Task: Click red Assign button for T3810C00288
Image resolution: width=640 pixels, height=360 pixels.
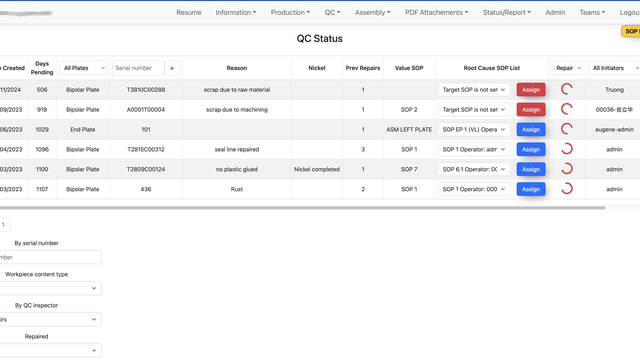Action: coord(531,90)
